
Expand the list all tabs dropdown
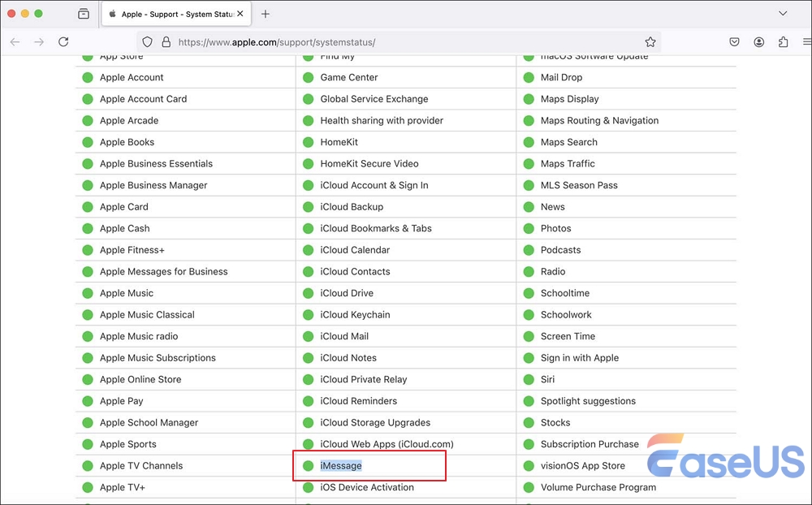[x=783, y=14]
